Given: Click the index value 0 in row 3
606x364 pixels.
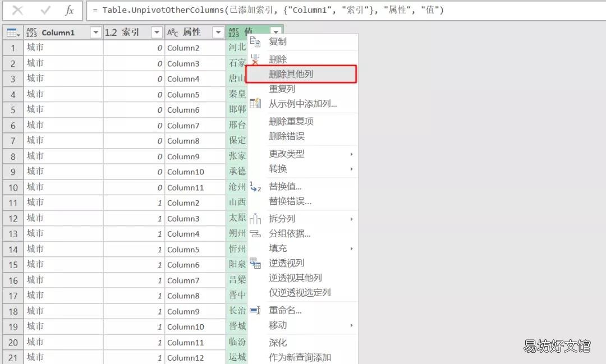Looking at the screenshot, I should click(x=134, y=79).
